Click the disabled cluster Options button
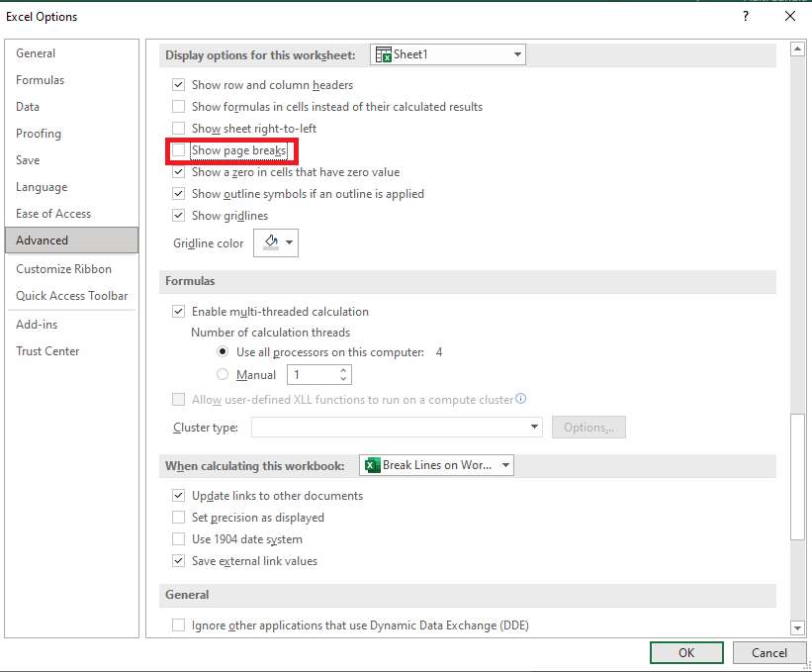Viewport: 812px width, 672px height. [588, 427]
